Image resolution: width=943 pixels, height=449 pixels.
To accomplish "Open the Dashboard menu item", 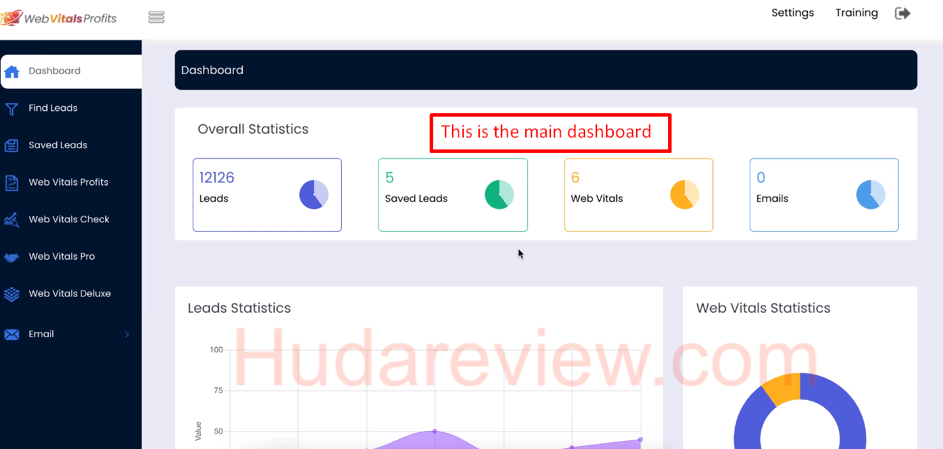I will (x=71, y=71).
